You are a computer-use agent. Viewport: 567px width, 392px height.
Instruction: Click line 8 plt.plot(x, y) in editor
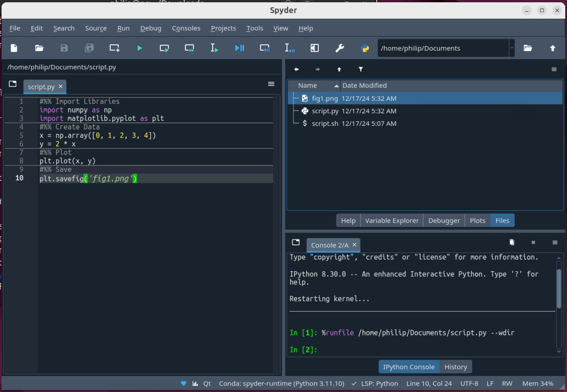point(67,161)
